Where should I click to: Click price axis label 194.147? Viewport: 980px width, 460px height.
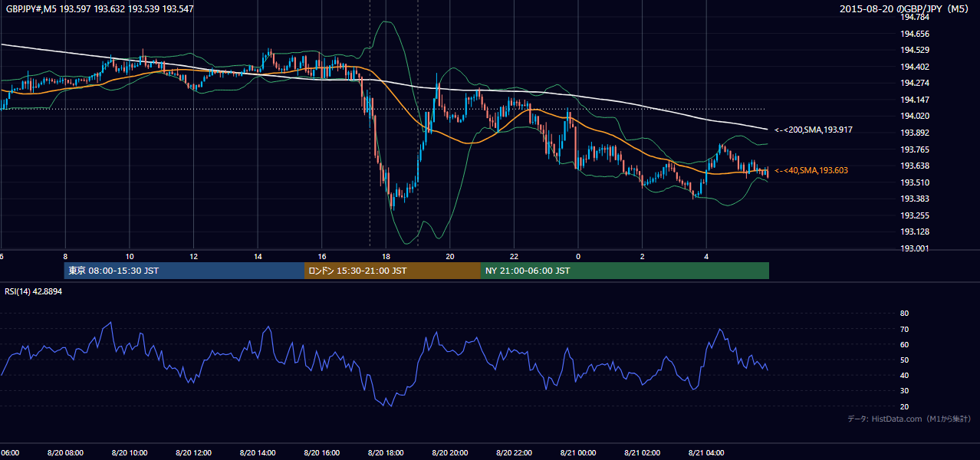(x=915, y=100)
